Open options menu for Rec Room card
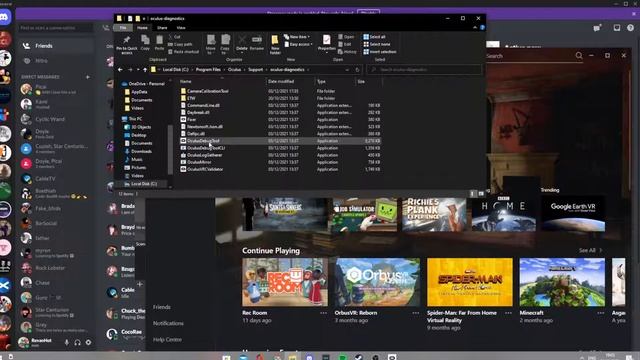This screenshot has width=640, height=360. [x=323, y=313]
